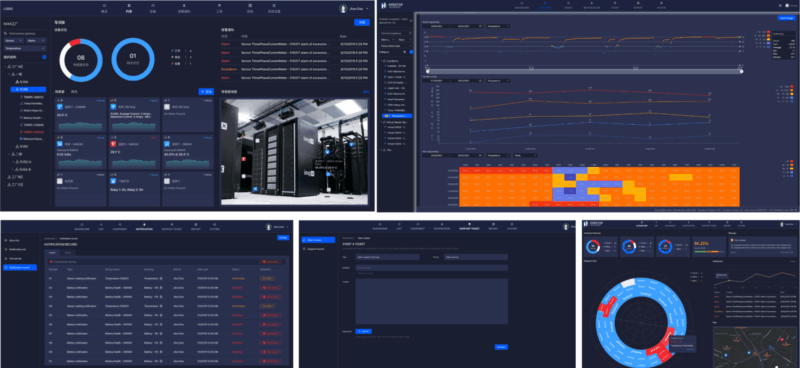The width and height of the screenshot is (800, 368).
Task: Click the Breakdown alarm row
Action: pos(294,68)
